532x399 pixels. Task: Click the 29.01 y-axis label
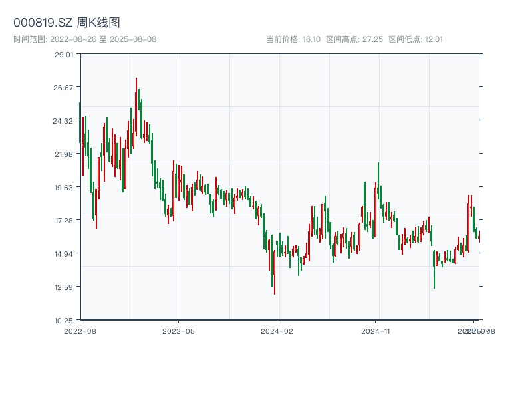pyautogui.click(x=64, y=55)
